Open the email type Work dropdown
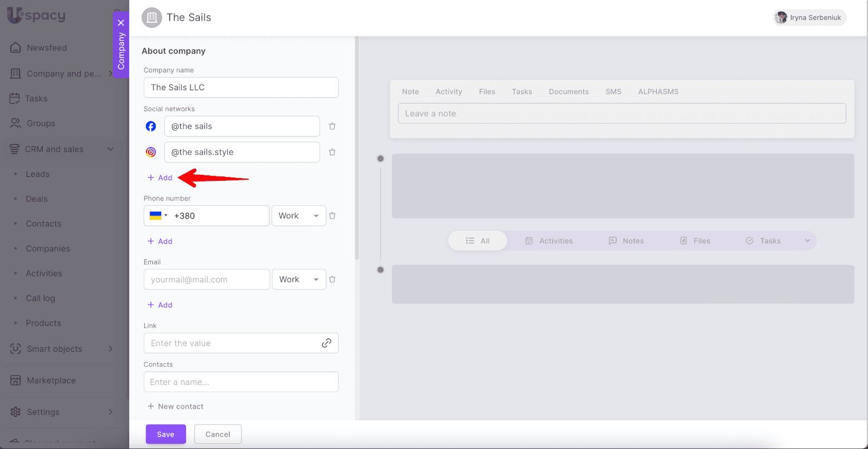The image size is (868, 449). 298,280
